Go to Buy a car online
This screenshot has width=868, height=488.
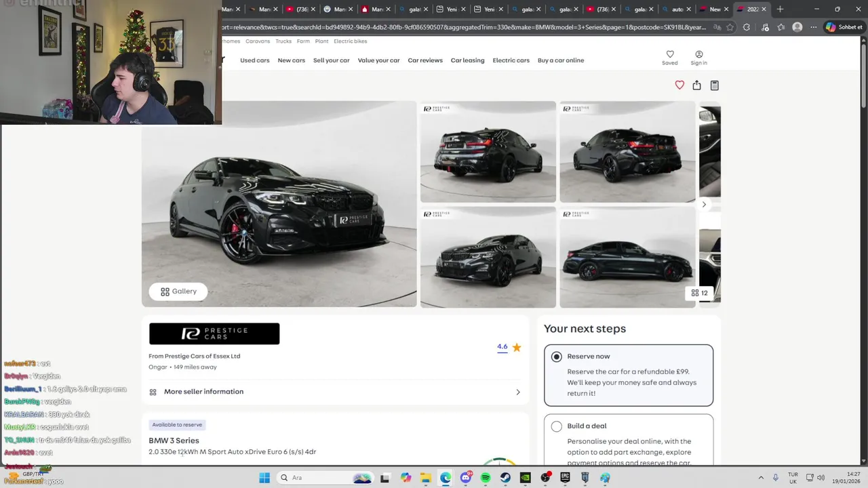pyautogui.click(x=561, y=60)
